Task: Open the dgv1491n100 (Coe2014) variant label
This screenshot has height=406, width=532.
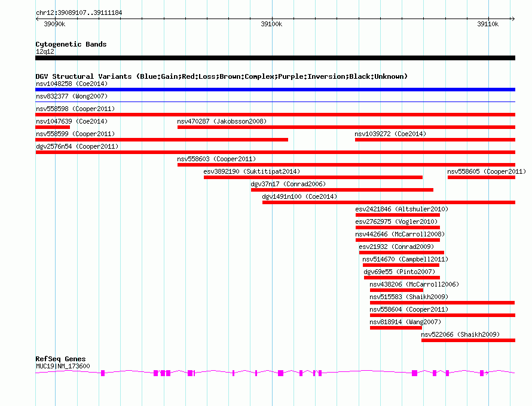Action: click(x=299, y=196)
